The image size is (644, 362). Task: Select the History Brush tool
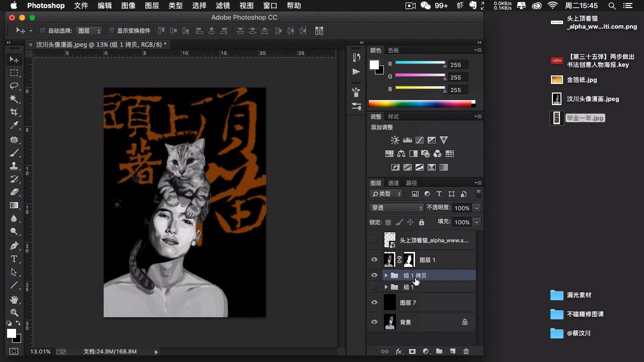click(x=14, y=179)
